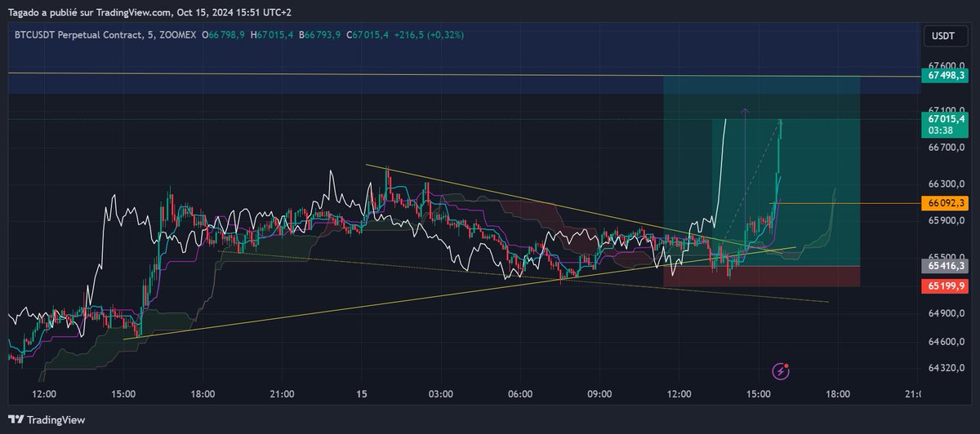Click the 65900,0 price axis tick
Screen dimensions: 980x434
pyautogui.click(x=946, y=220)
